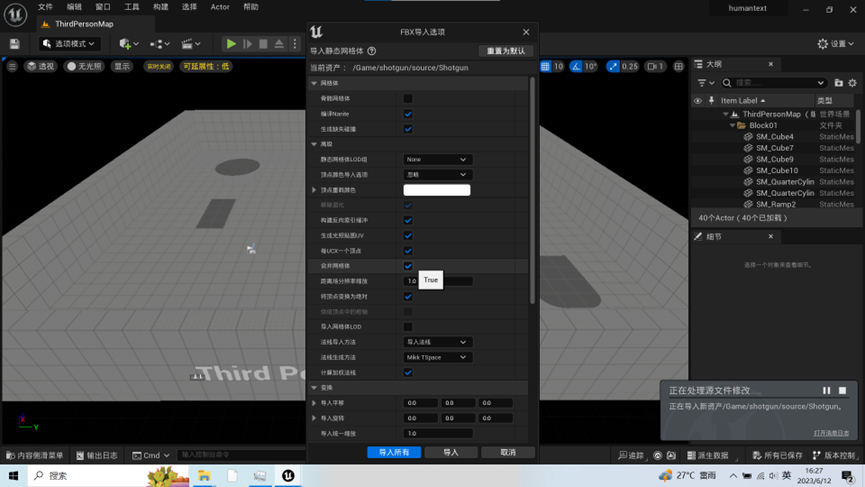The image size is (865, 487).
Task: Pause the asset import notification
Action: (x=826, y=390)
